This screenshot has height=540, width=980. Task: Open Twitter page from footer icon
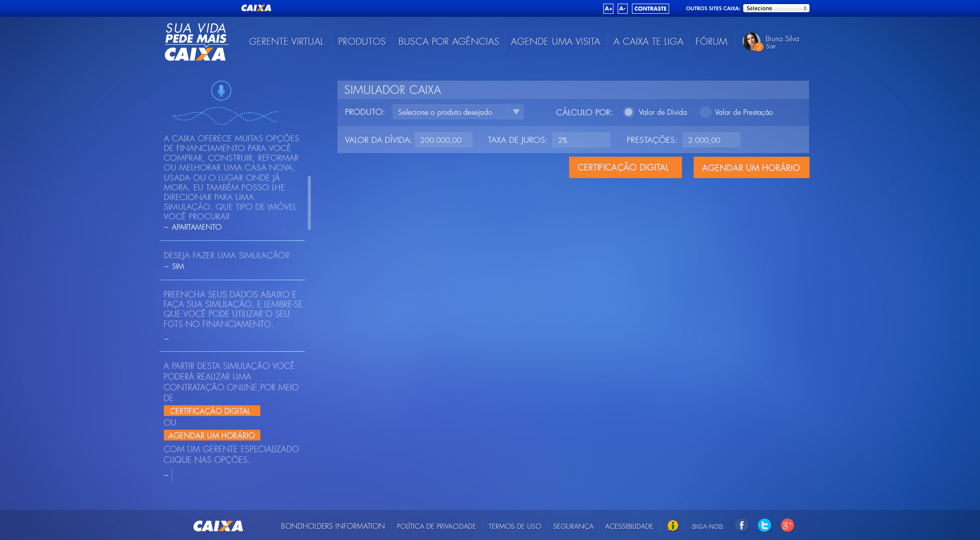click(764, 525)
